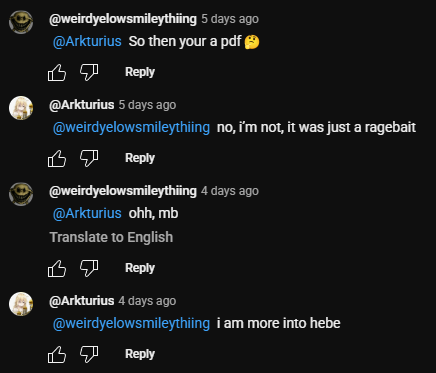Image resolution: width=436 pixels, height=373 pixels.
Task: Open @Arkturius avatar on the ragebait comment
Action: [x=21, y=108]
